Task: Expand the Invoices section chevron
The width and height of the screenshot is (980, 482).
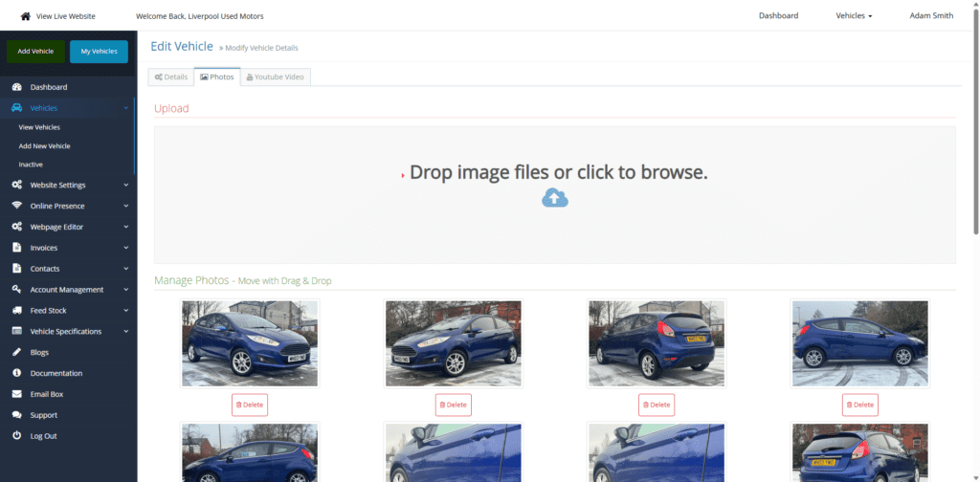Action: point(125,248)
